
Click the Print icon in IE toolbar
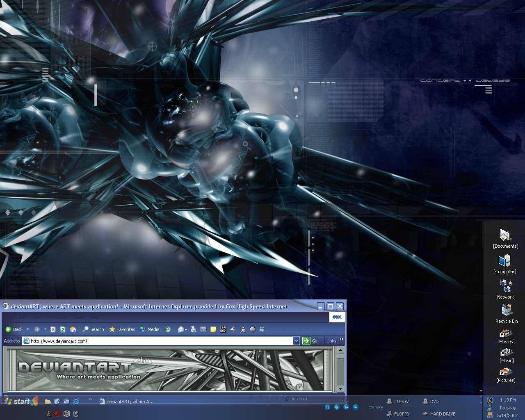click(194, 329)
